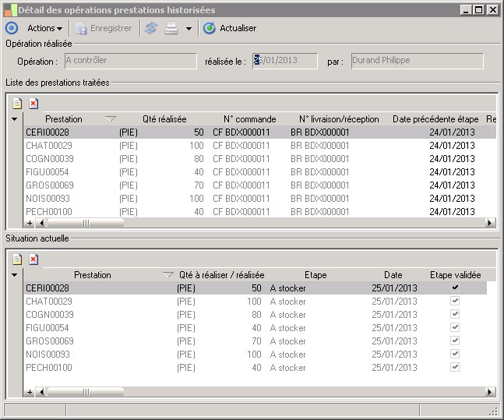
Task: Expand the printer options dropdown arrow
Action: click(x=189, y=29)
